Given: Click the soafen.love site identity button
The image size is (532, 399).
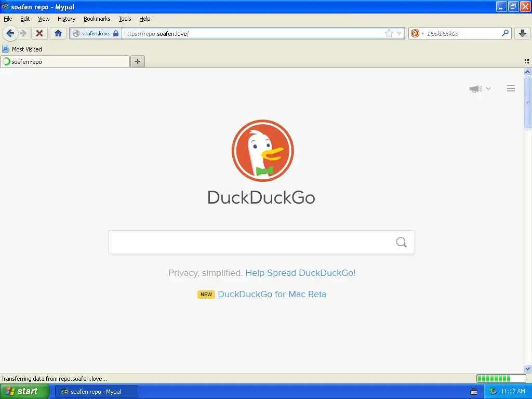Looking at the screenshot, I should click(96, 33).
